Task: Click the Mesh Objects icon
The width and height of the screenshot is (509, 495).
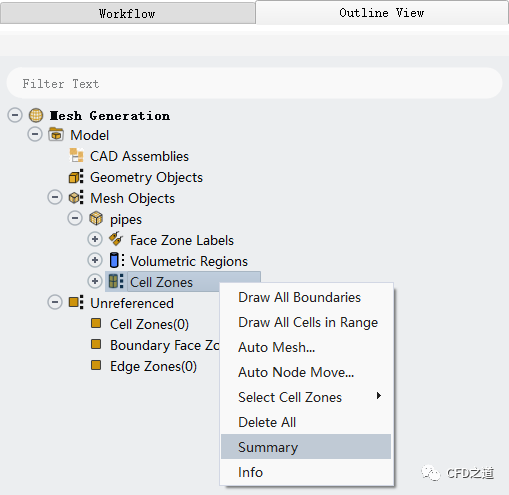Action: 76,198
